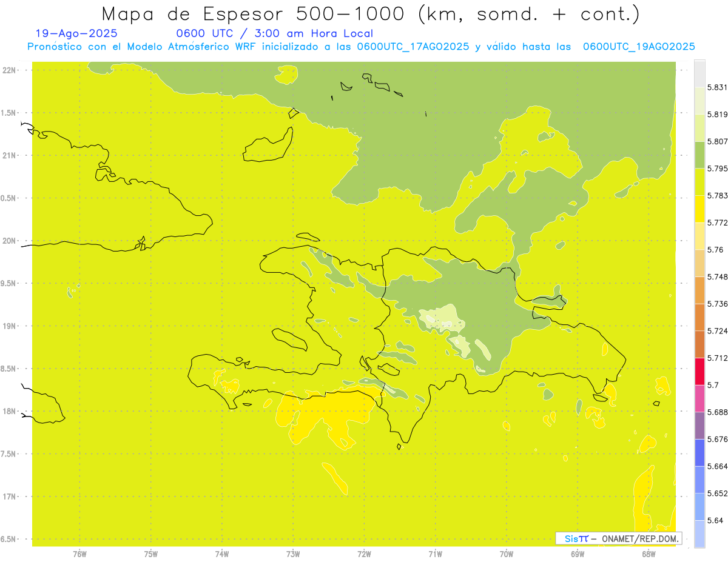The height and width of the screenshot is (562, 728).
Task: Click the red legend swatch above 5.7
Action: pos(699,372)
